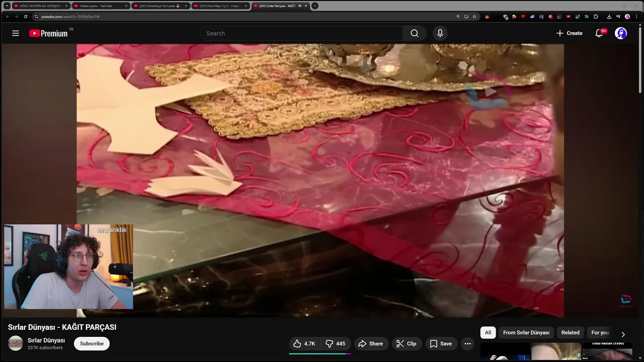644x362 pixels.
Task: Like the video with thumbs up
Action: tap(304, 343)
